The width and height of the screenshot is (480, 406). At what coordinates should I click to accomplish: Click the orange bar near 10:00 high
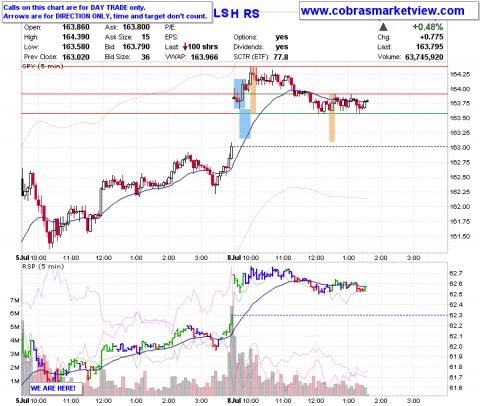pyautogui.click(x=253, y=90)
